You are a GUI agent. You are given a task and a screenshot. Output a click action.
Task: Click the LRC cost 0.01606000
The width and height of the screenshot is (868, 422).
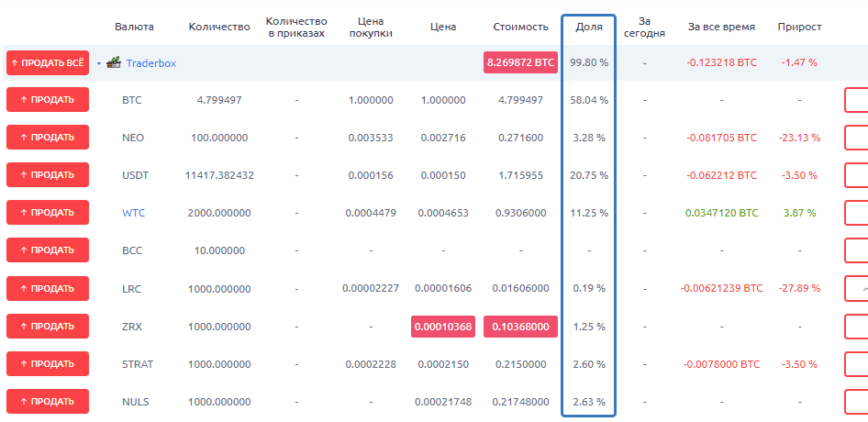point(520,289)
